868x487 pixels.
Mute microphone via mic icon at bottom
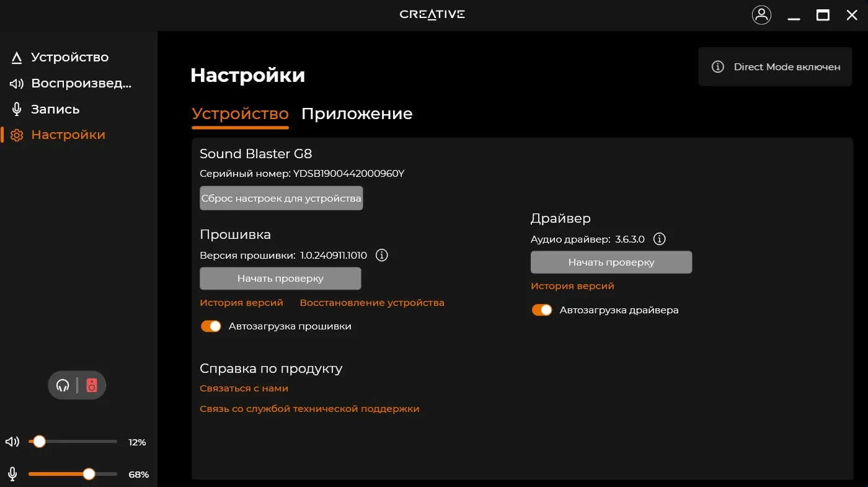(x=12, y=475)
